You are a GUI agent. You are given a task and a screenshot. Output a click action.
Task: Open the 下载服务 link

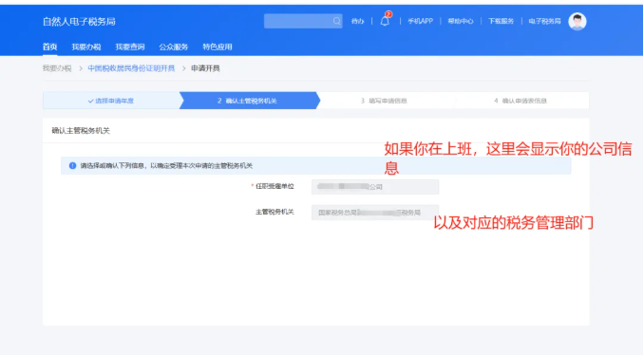point(501,21)
